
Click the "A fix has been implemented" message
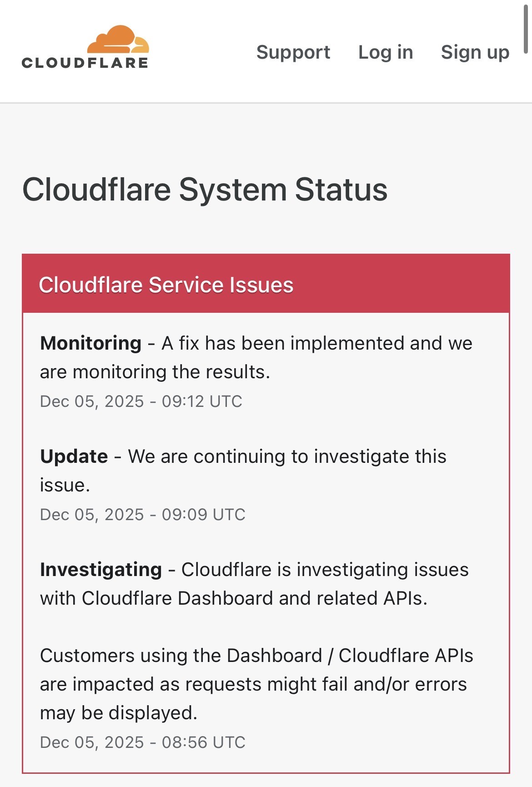pos(316,343)
